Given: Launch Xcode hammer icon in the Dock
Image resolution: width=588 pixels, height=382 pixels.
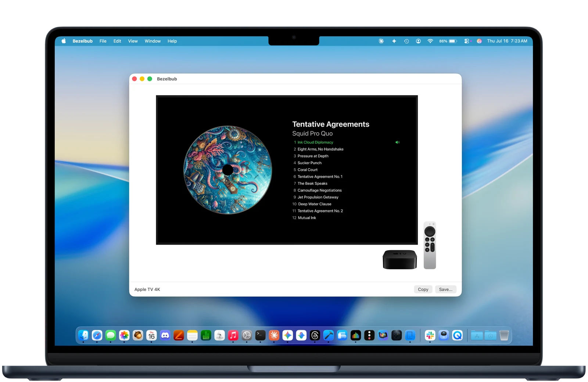Looking at the screenshot, I should pos(328,335).
